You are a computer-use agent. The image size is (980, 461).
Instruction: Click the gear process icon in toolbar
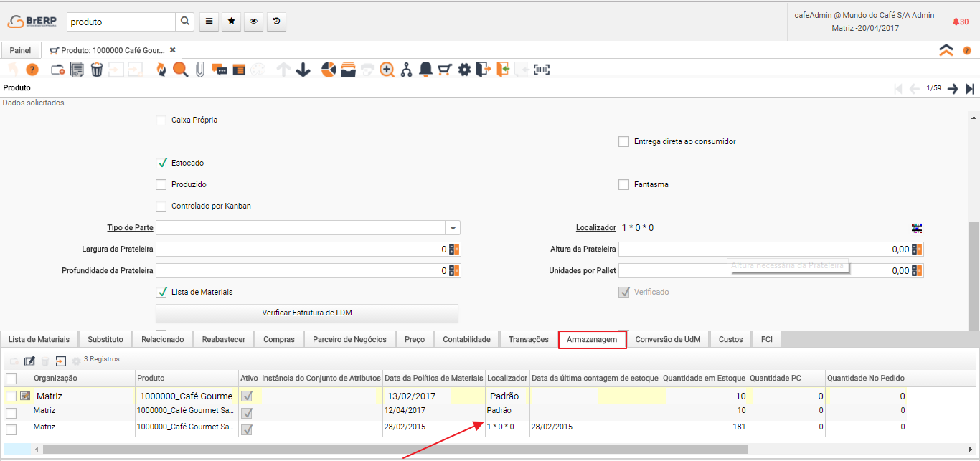point(464,70)
